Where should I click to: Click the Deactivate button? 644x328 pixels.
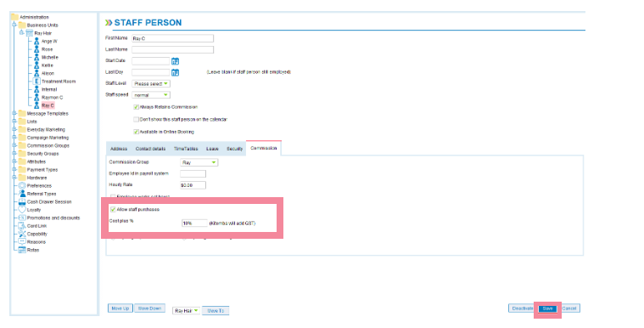pos(522,308)
